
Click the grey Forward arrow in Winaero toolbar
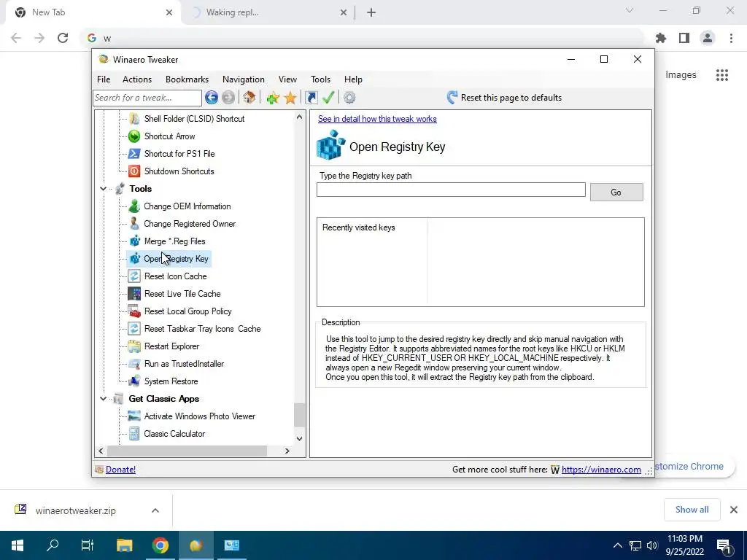228,98
